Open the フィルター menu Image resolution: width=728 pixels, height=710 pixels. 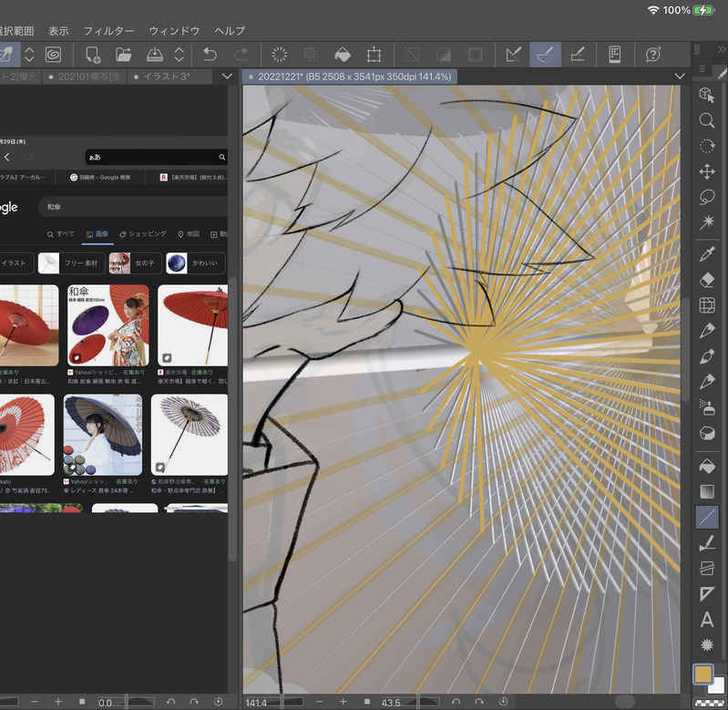[108, 31]
